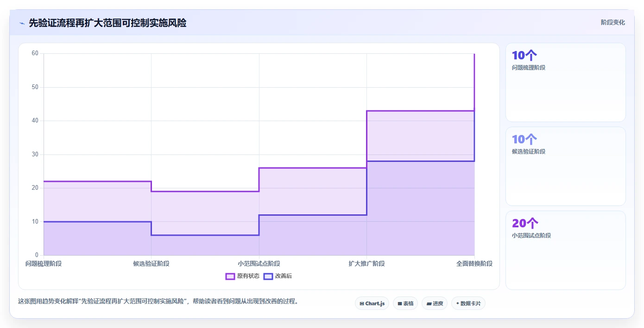Click y-axis tick value 40

coord(35,121)
